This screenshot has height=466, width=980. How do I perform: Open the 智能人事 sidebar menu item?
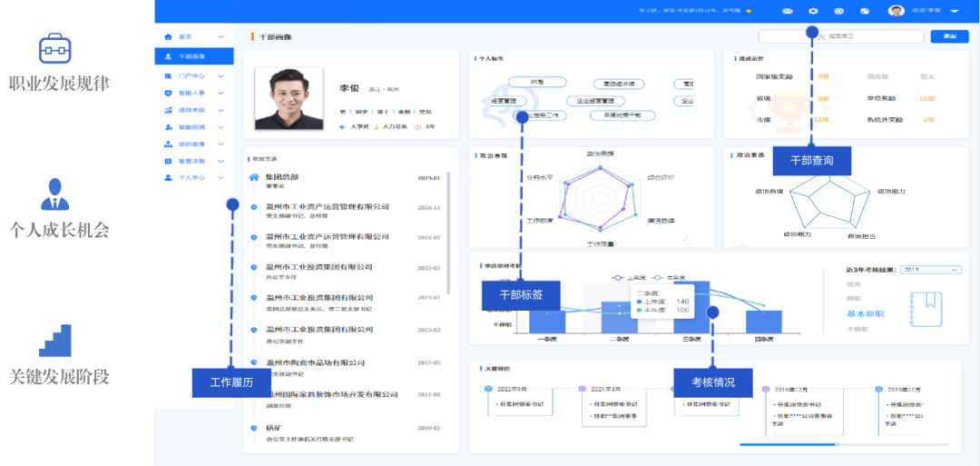(x=194, y=94)
